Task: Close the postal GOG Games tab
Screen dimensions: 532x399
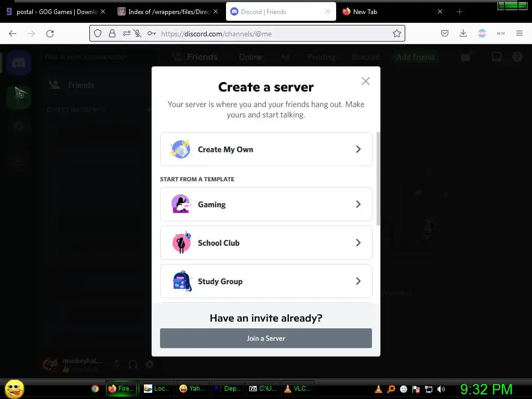Action: point(103,11)
